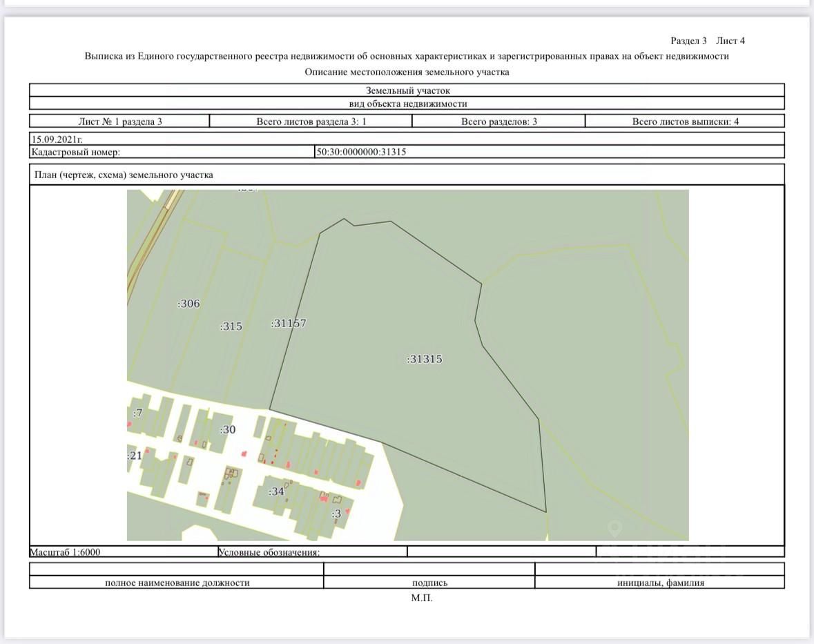Click cadastral number 50:30:0000000:31315
The height and width of the screenshot is (644, 814).
coord(362,152)
